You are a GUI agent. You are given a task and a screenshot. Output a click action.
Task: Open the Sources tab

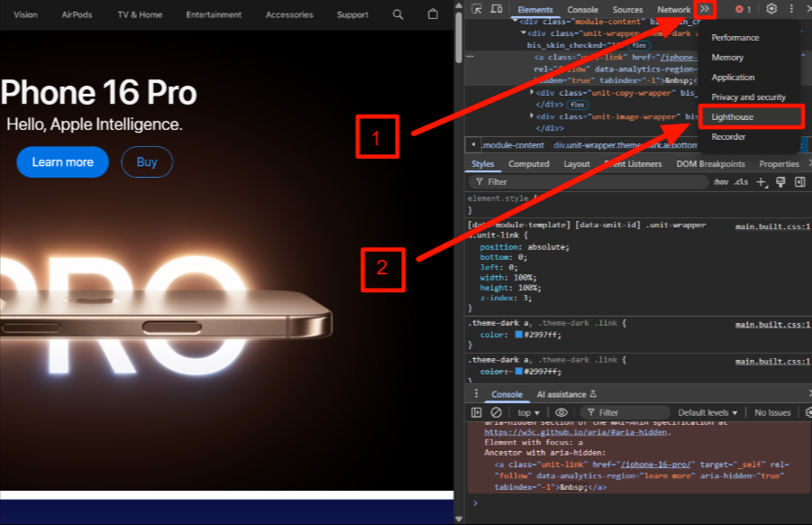pos(627,10)
